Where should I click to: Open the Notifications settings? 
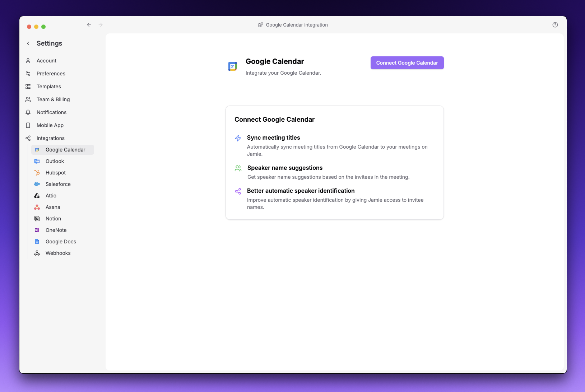point(51,112)
